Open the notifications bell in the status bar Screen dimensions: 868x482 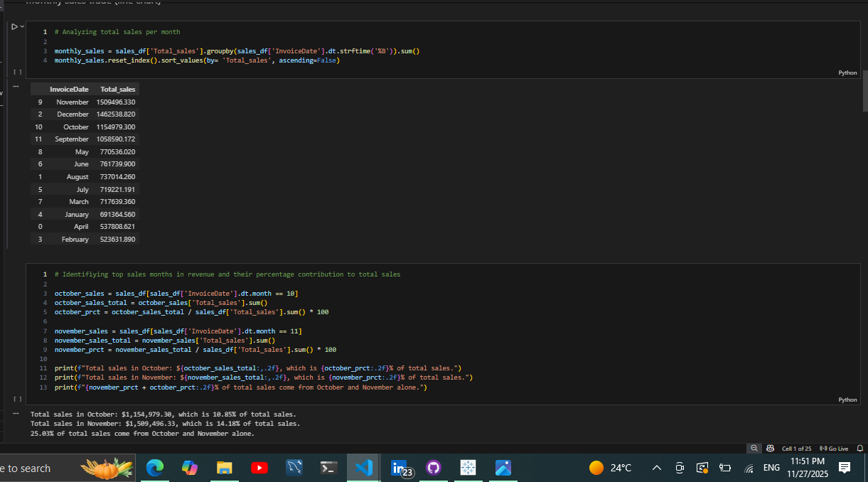(x=860, y=449)
